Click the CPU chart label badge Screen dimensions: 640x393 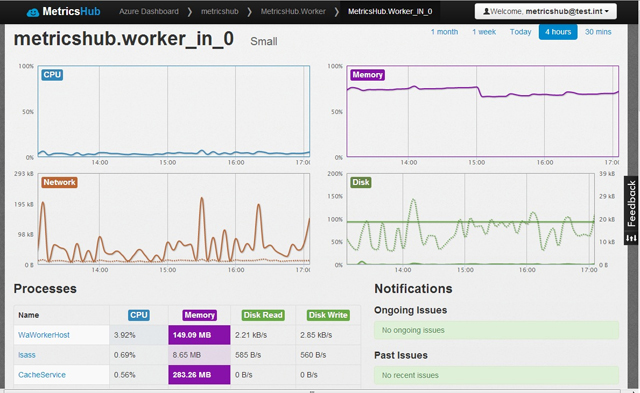52,75
